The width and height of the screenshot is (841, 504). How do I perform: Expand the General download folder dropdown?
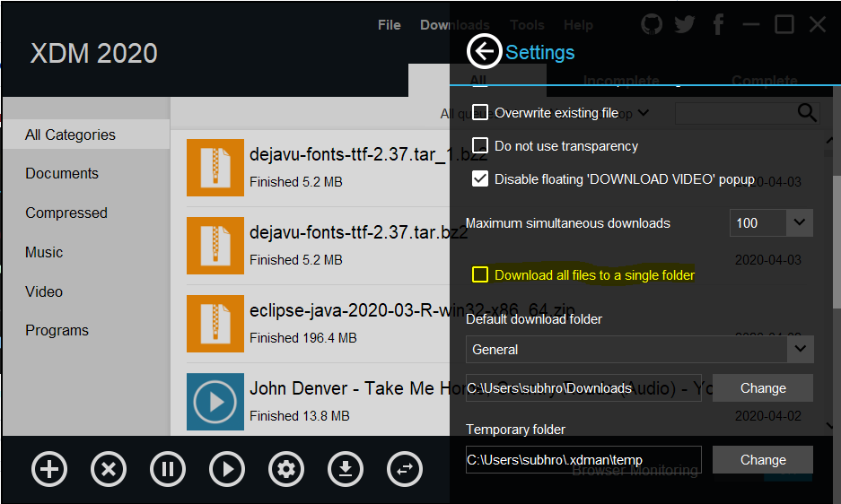coord(800,349)
